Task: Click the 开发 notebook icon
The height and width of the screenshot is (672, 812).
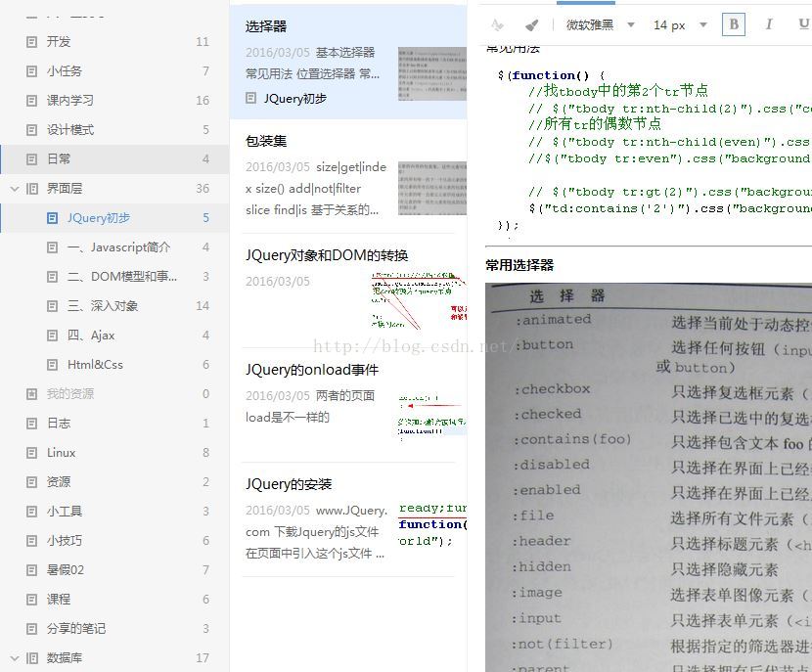Action: (x=31, y=42)
